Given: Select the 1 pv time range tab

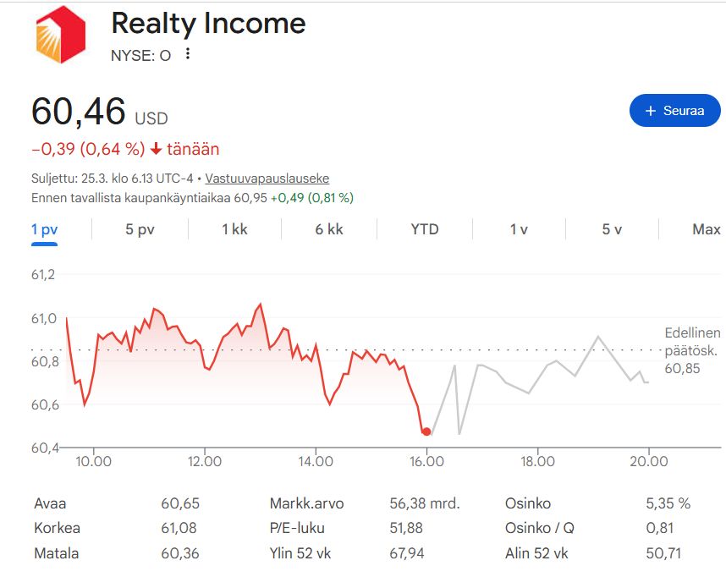Looking at the screenshot, I should [45, 229].
